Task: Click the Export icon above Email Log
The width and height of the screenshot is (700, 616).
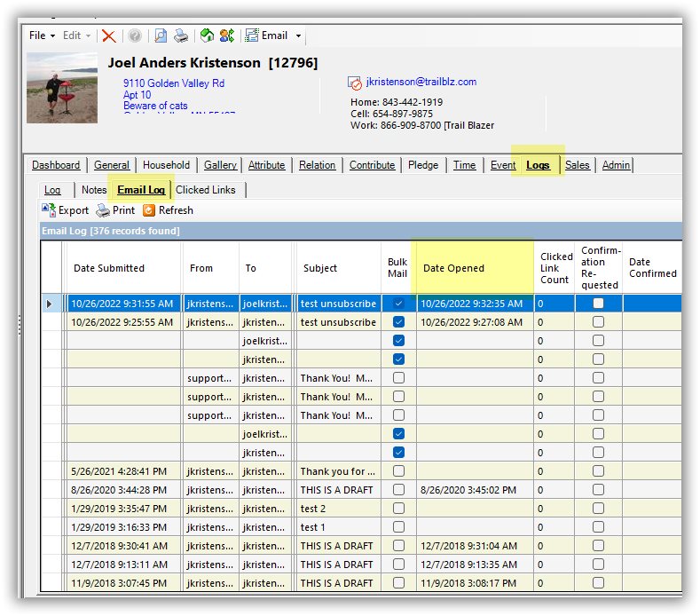Action: pos(49,210)
